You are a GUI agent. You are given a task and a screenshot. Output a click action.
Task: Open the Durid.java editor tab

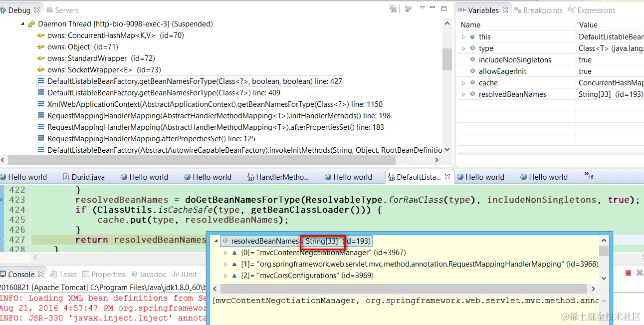click(x=84, y=177)
